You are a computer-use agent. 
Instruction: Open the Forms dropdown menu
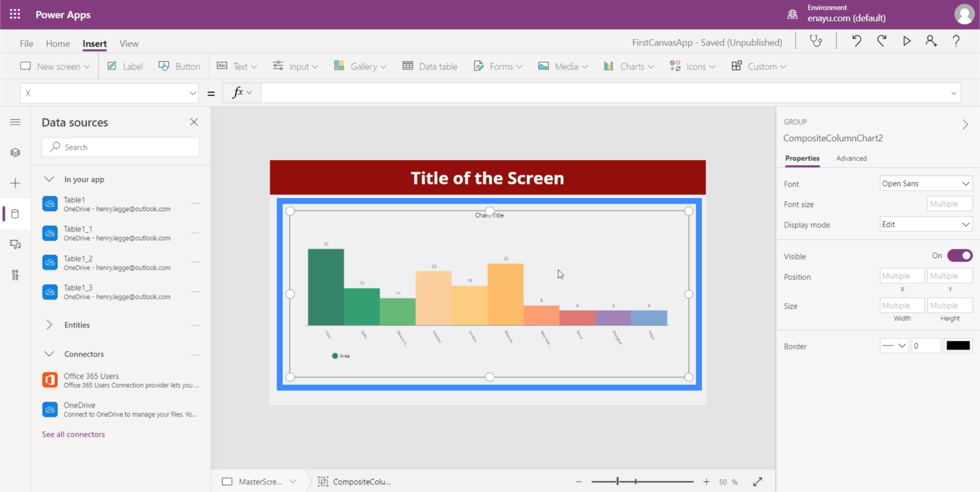coord(498,66)
